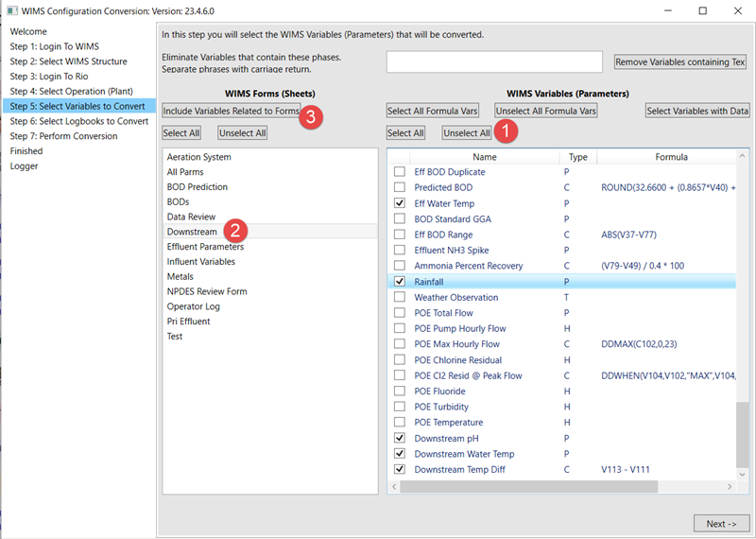The image size is (756, 539).
Task: Click the WIMS application icon in title bar
Action: [x=10, y=10]
